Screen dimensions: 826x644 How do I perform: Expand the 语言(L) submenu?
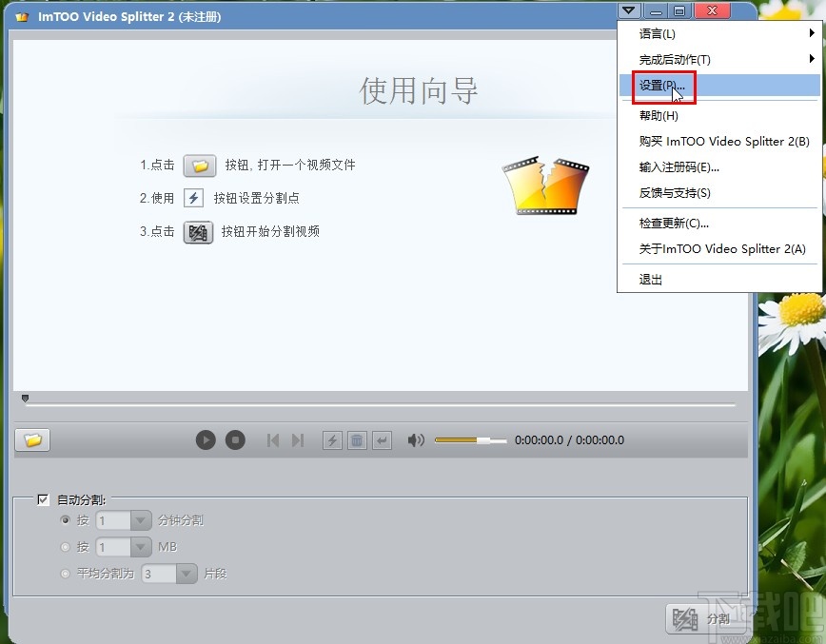[720, 33]
